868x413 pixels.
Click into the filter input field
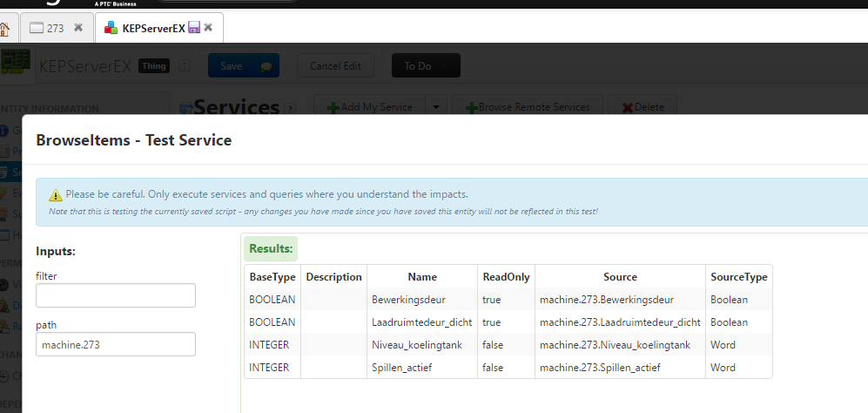pyautogui.click(x=116, y=295)
